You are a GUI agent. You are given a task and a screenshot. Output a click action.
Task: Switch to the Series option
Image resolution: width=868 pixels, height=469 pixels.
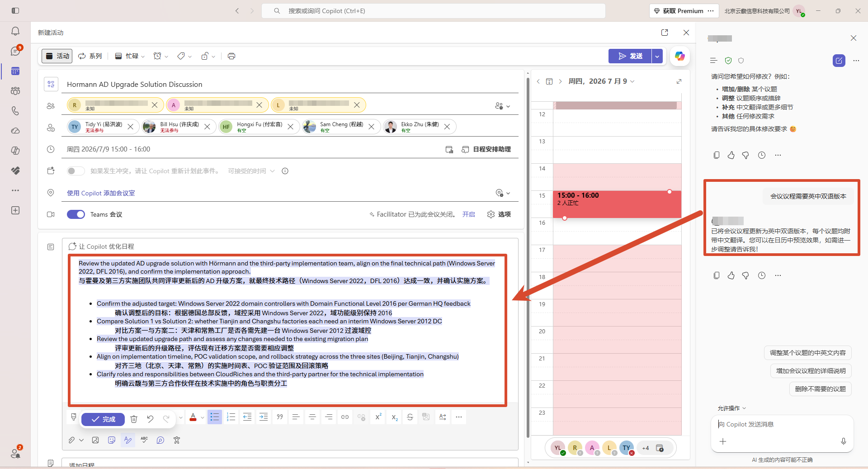[90, 56]
